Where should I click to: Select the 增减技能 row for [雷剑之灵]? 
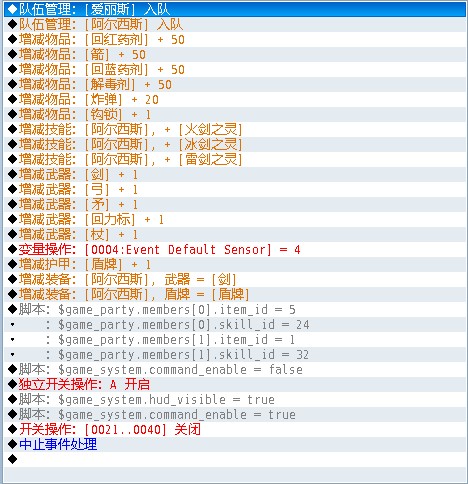click(235, 159)
